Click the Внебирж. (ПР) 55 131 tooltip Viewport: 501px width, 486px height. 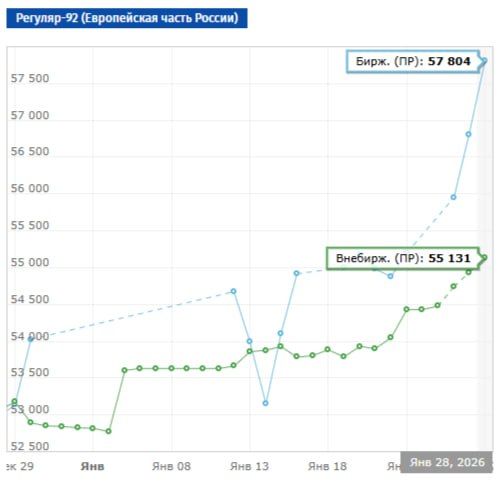[x=403, y=258]
